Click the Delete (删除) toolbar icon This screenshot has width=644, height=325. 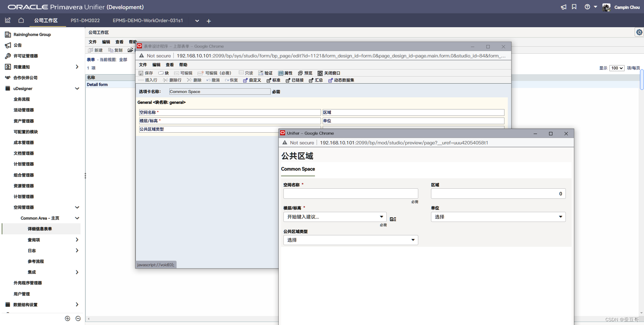point(190,80)
